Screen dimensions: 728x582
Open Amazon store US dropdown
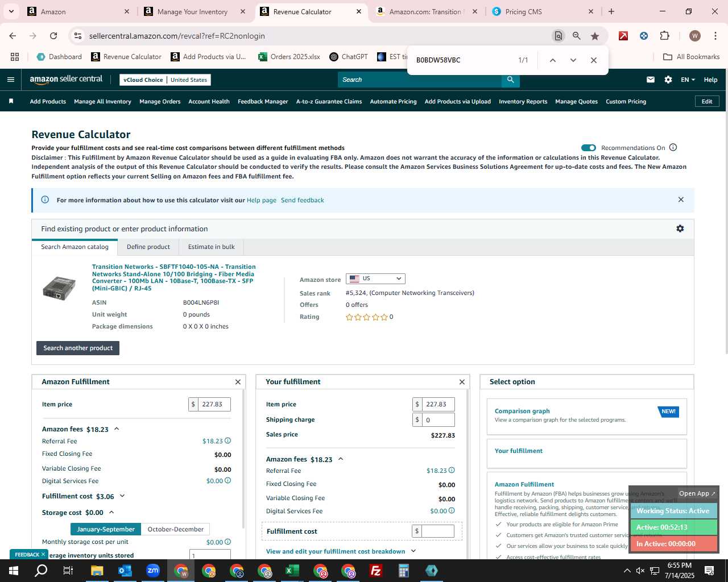click(375, 278)
